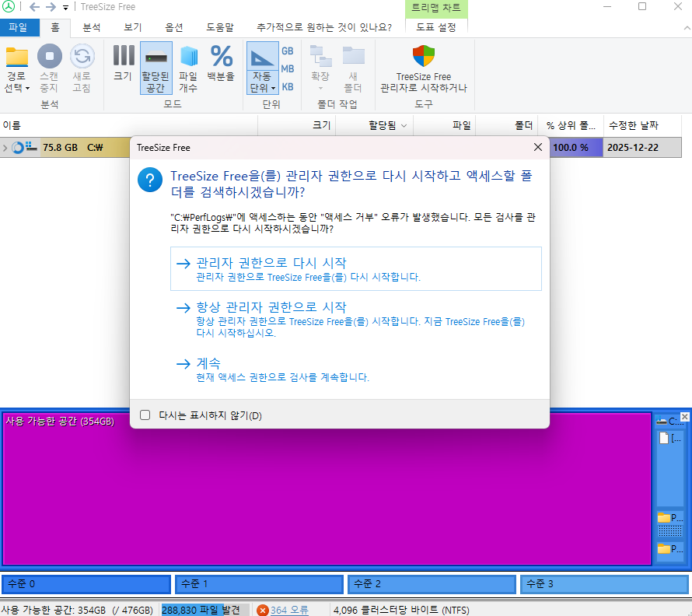Switch to the 분석 ribbon tab

coord(91,27)
